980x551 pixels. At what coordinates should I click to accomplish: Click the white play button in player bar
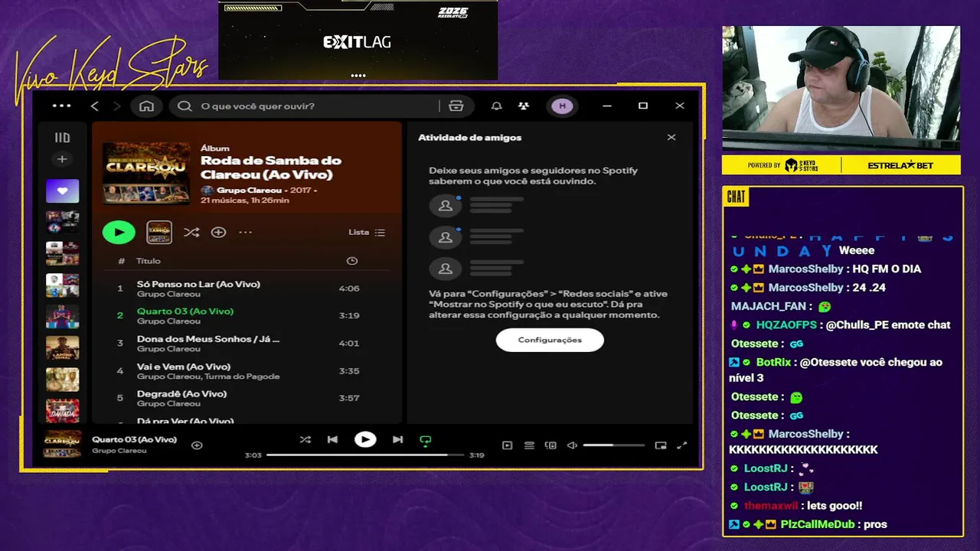tap(365, 439)
